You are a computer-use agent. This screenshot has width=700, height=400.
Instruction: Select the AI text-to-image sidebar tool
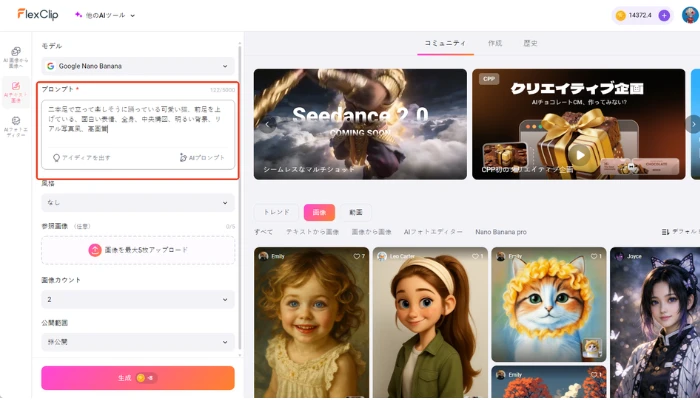click(16, 92)
